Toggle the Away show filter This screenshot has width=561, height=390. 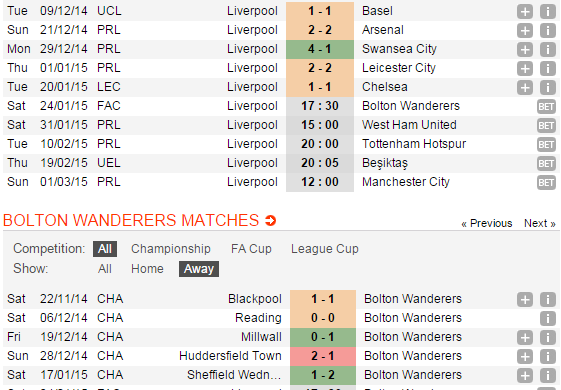click(x=199, y=269)
